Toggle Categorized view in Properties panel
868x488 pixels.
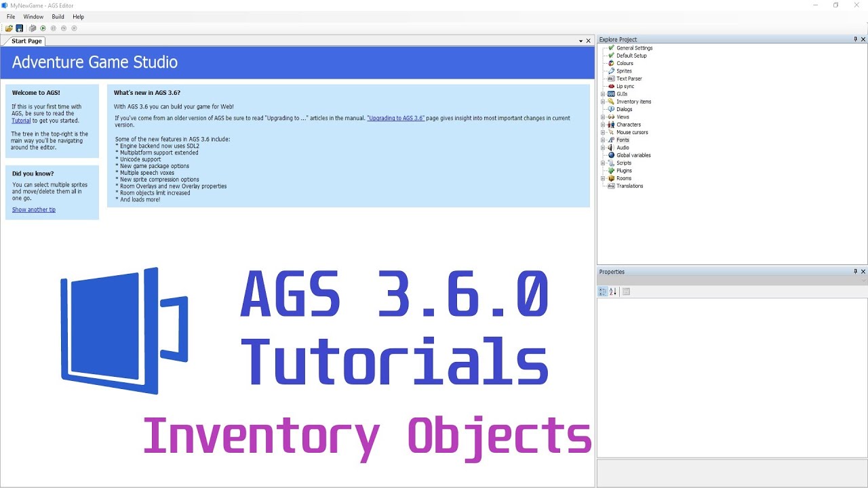pyautogui.click(x=602, y=291)
